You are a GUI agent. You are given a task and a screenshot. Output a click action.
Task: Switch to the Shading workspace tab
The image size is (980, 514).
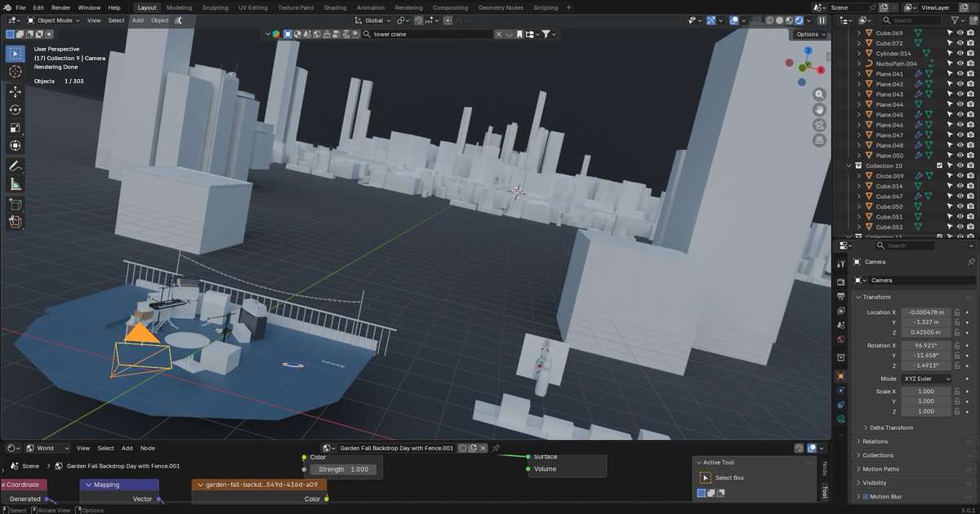335,7
